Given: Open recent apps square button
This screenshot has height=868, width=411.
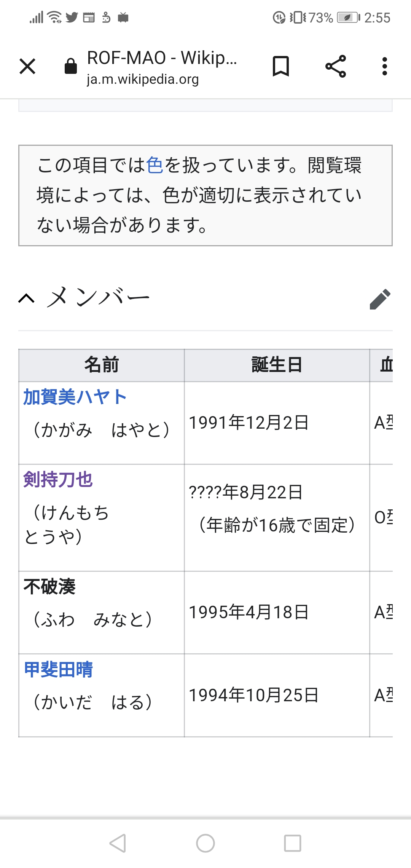Looking at the screenshot, I should (x=293, y=843).
